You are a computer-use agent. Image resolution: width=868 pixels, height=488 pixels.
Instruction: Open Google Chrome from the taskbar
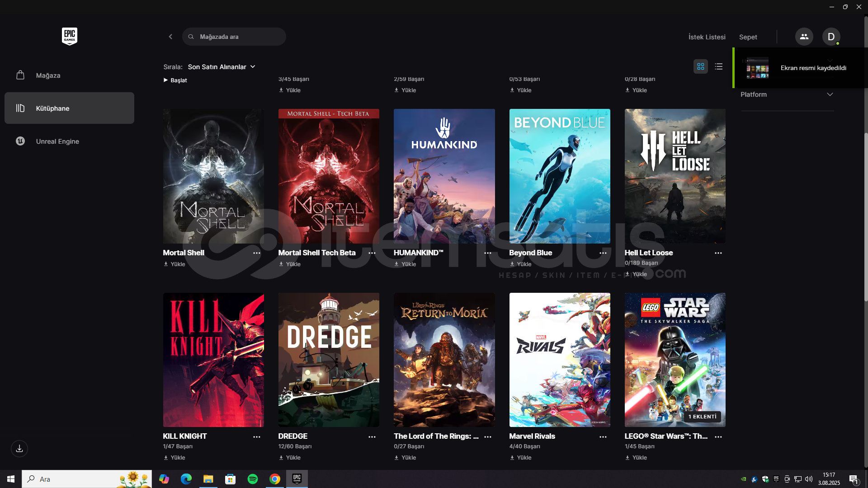pos(274,479)
